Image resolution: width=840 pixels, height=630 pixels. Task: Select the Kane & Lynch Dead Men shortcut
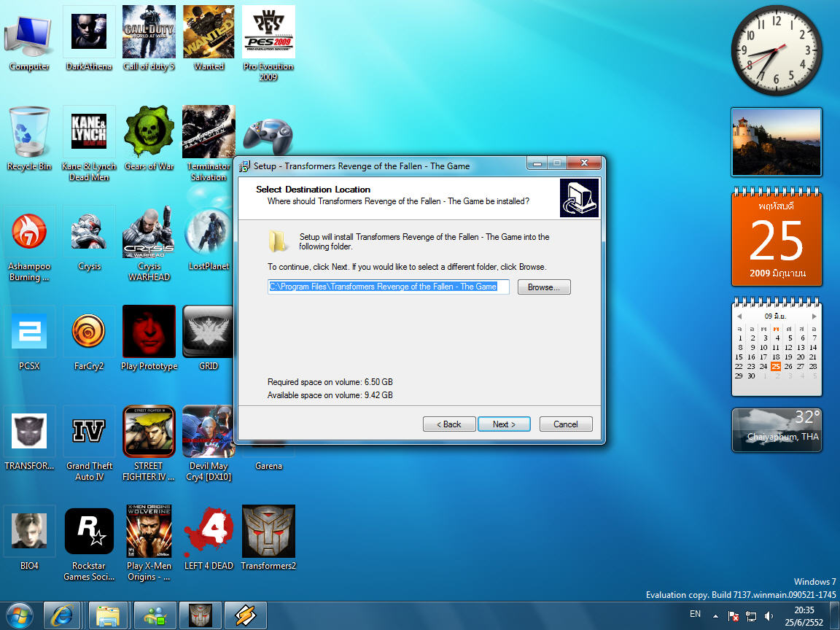click(89, 144)
